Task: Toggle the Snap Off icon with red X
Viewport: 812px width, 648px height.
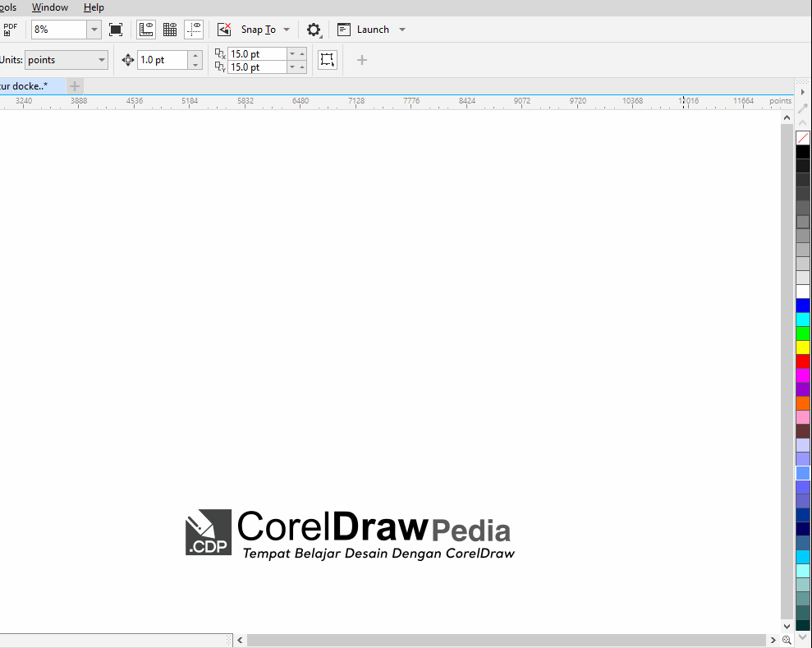Action: click(x=223, y=29)
